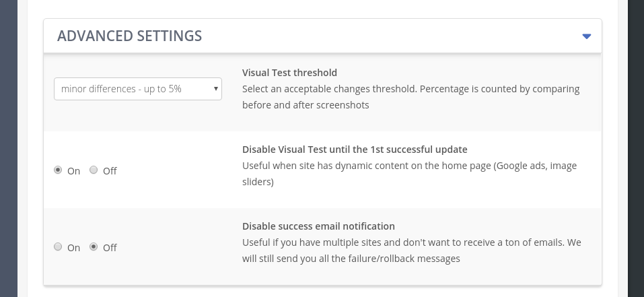Select On for Disable success email notification
This screenshot has width=644, height=297.
click(x=58, y=246)
